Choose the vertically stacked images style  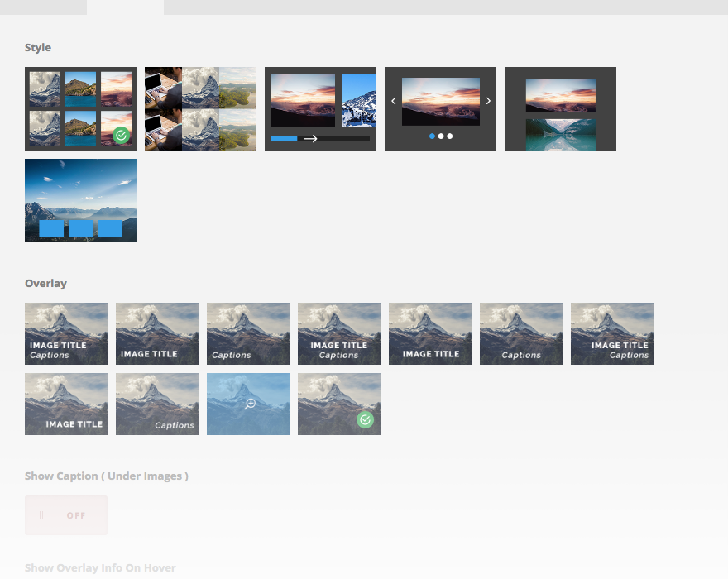560,108
